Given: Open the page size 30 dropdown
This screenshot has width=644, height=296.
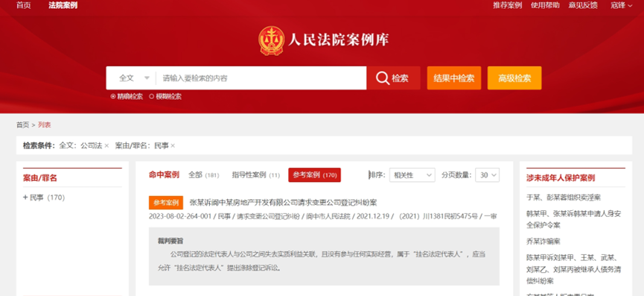Looking at the screenshot, I should click(x=487, y=175).
